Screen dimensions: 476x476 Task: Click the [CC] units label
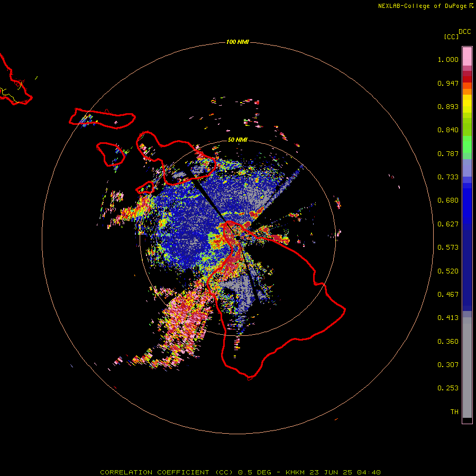pyautogui.click(x=451, y=36)
